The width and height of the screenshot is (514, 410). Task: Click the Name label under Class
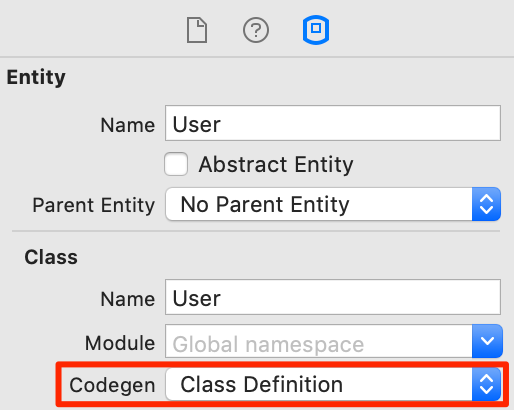coord(128,299)
